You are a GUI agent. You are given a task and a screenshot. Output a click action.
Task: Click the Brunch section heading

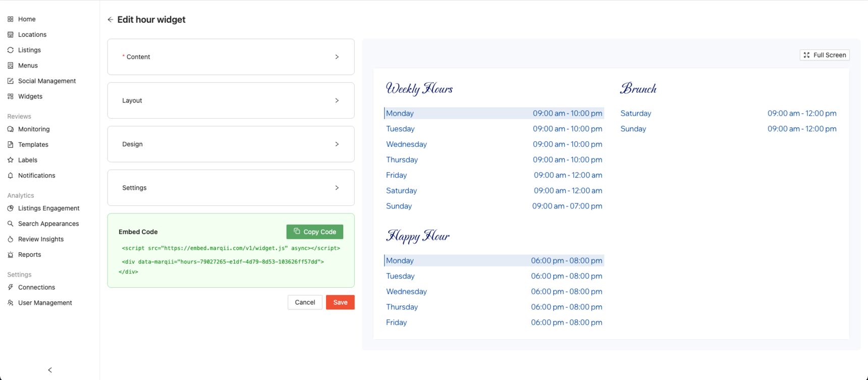[638, 89]
